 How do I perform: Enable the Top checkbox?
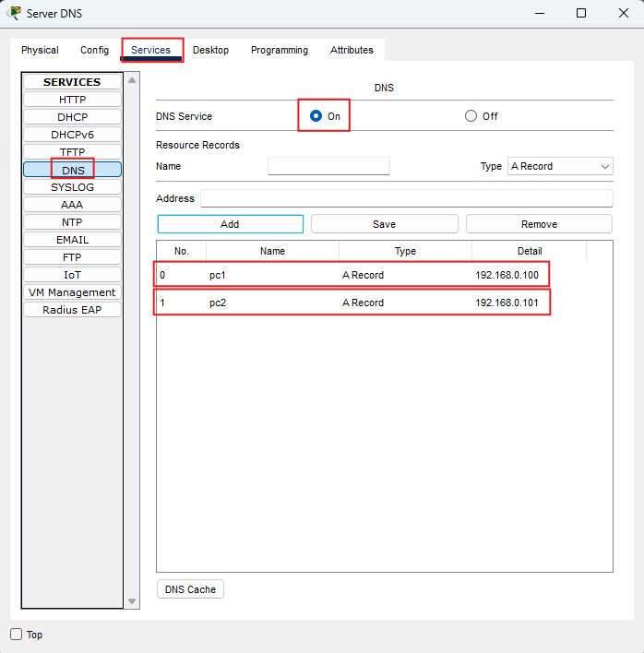point(17,635)
